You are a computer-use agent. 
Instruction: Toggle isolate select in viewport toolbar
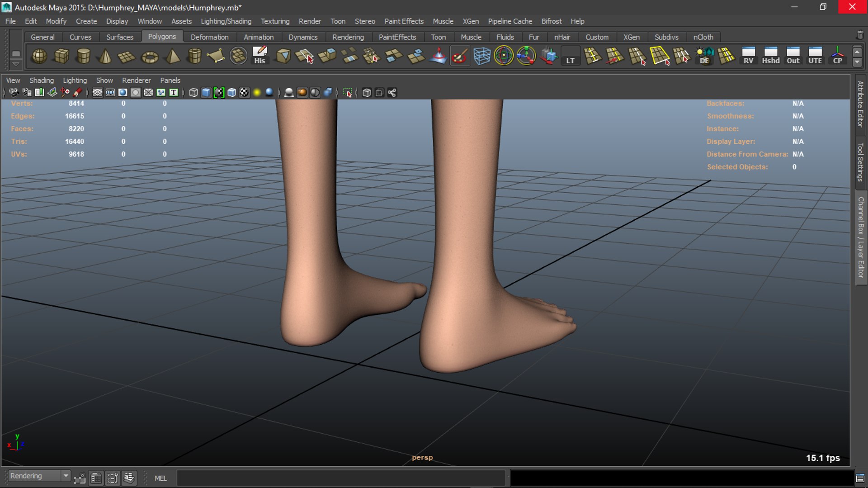[x=347, y=93]
